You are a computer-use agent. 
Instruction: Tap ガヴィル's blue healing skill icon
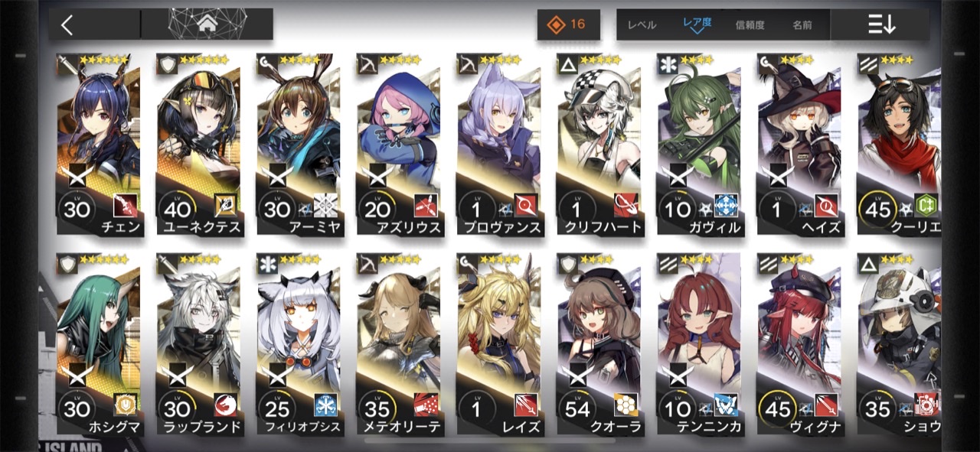click(726, 205)
